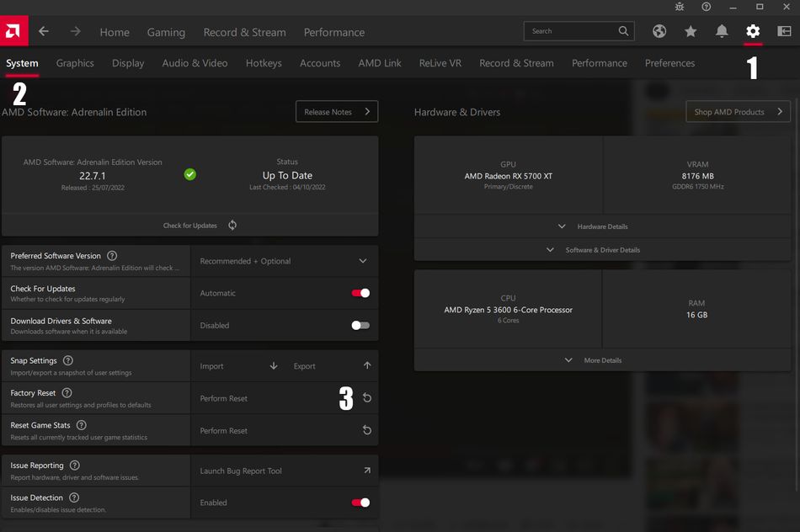Open the web browser globe icon
Viewport: 800px width, 532px height.
(659, 32)
